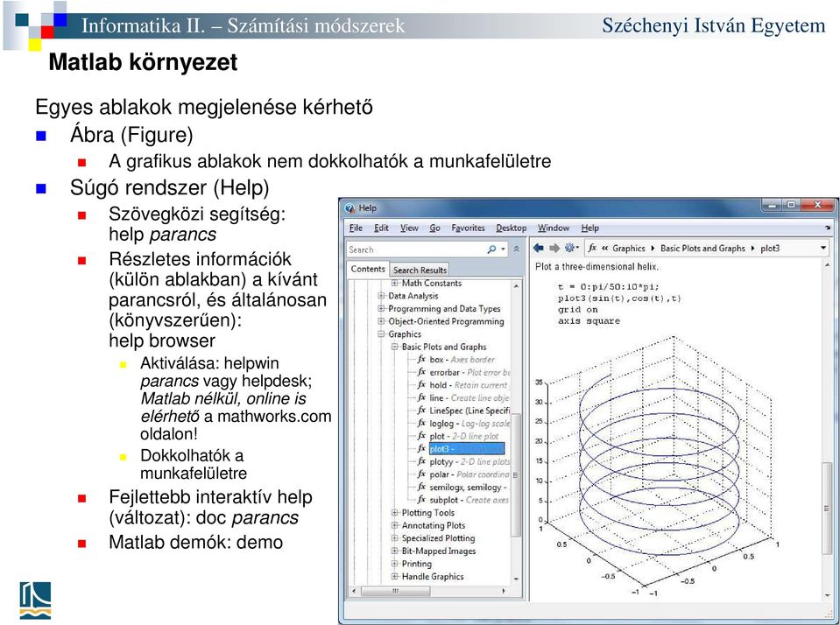840x625 pixels.
Task: Expand the Plotting Tools node
Action: tap(395, 513)
